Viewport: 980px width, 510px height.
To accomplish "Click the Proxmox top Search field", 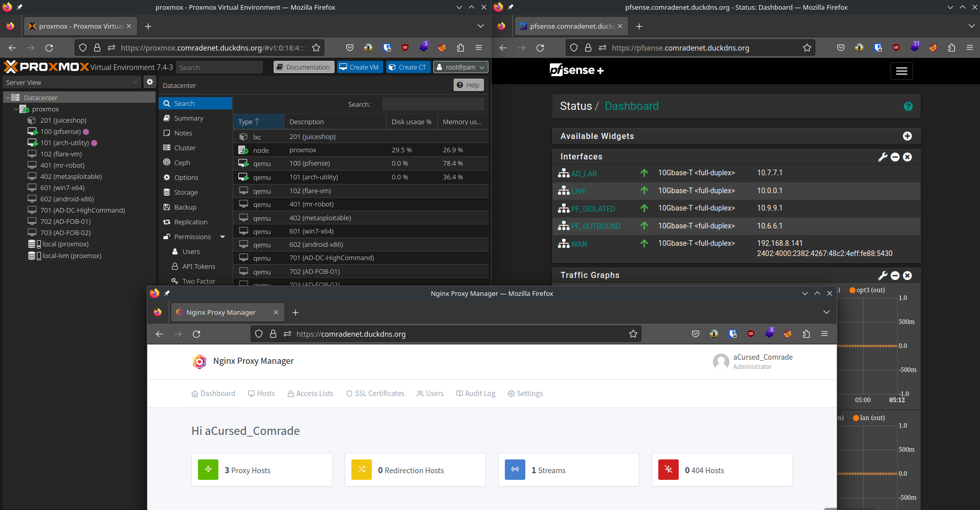I will point(219,67).
